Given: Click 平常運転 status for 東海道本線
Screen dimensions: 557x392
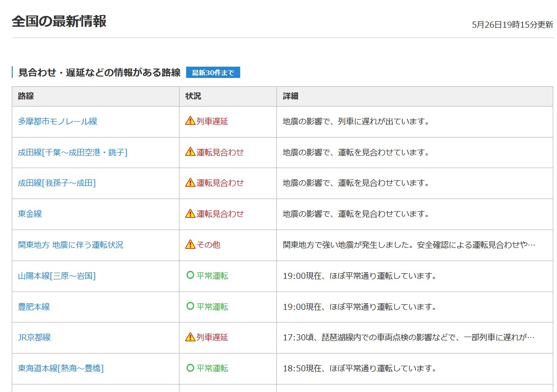Looking at the screenshot, I should tap(212, 368).
